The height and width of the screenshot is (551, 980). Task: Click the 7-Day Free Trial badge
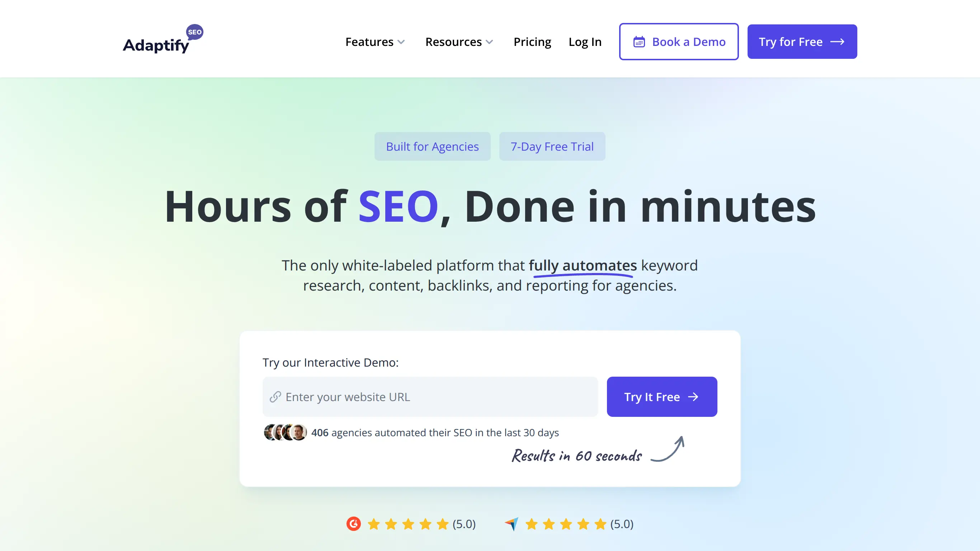pyautogui.click(x=552, y=146)
